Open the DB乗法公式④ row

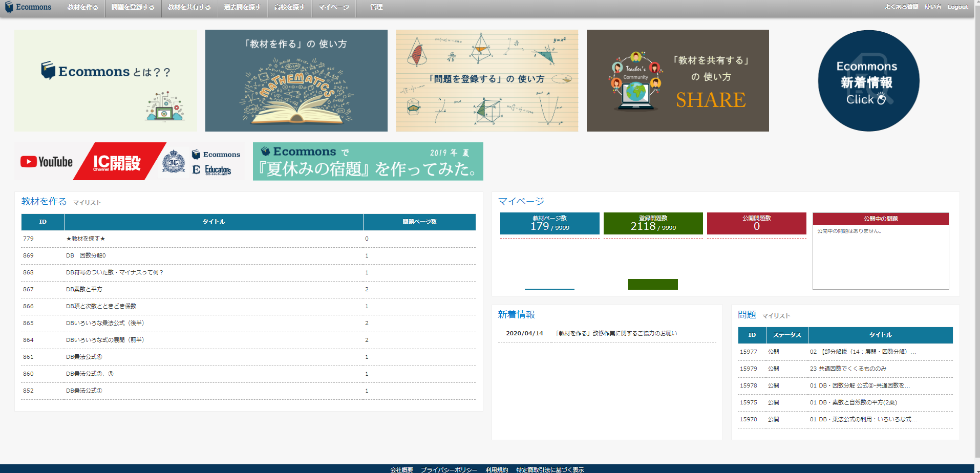[248, 357]
